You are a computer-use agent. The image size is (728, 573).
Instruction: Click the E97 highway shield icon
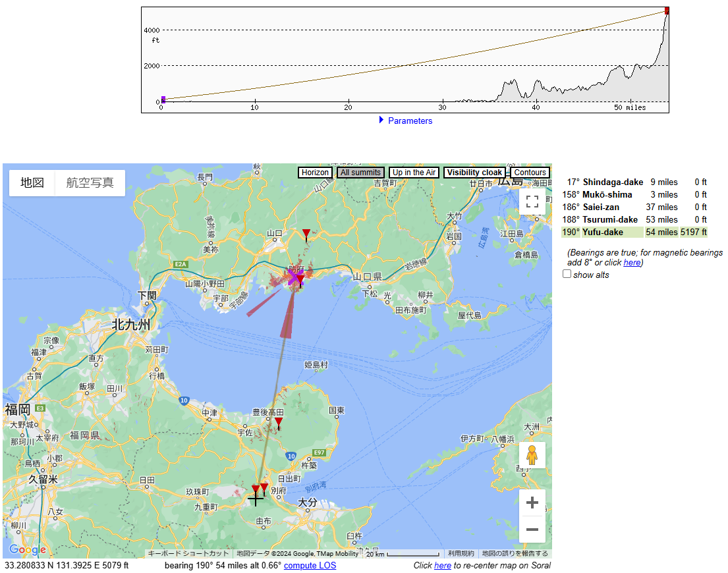tap(319, 452)
